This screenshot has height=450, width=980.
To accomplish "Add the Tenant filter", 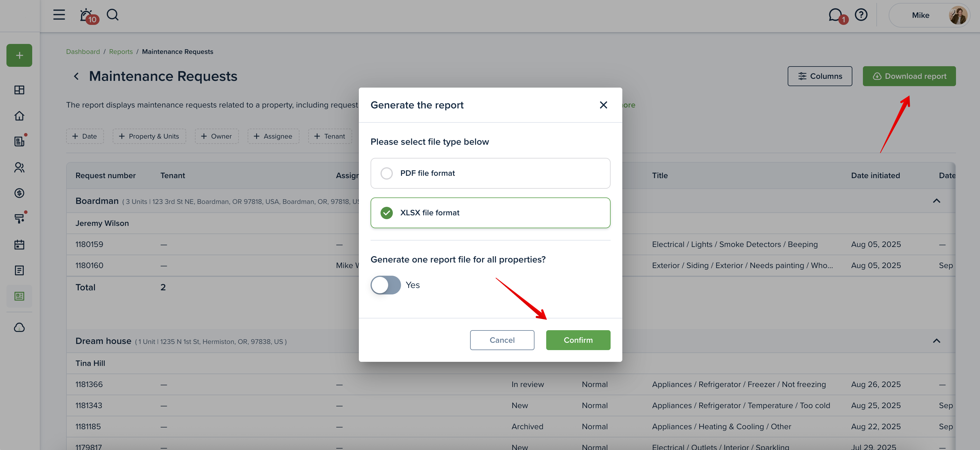I will (x=330, y=136).
